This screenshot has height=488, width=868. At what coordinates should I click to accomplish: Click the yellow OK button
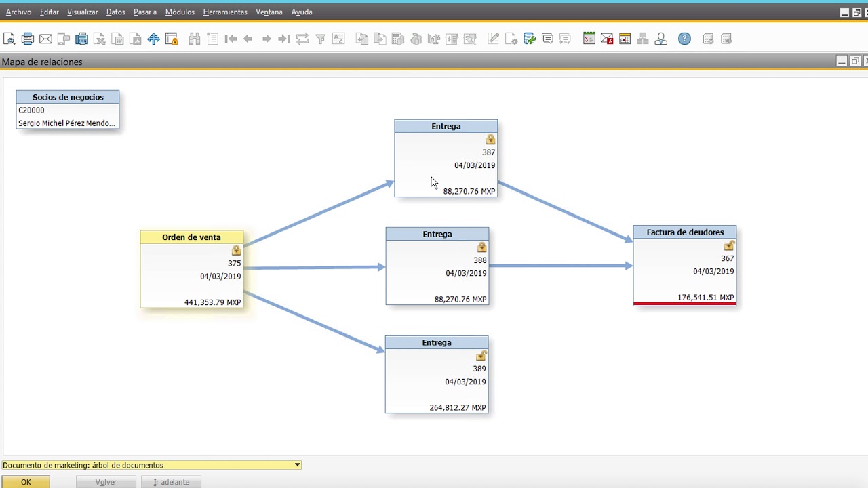point(26,482)
